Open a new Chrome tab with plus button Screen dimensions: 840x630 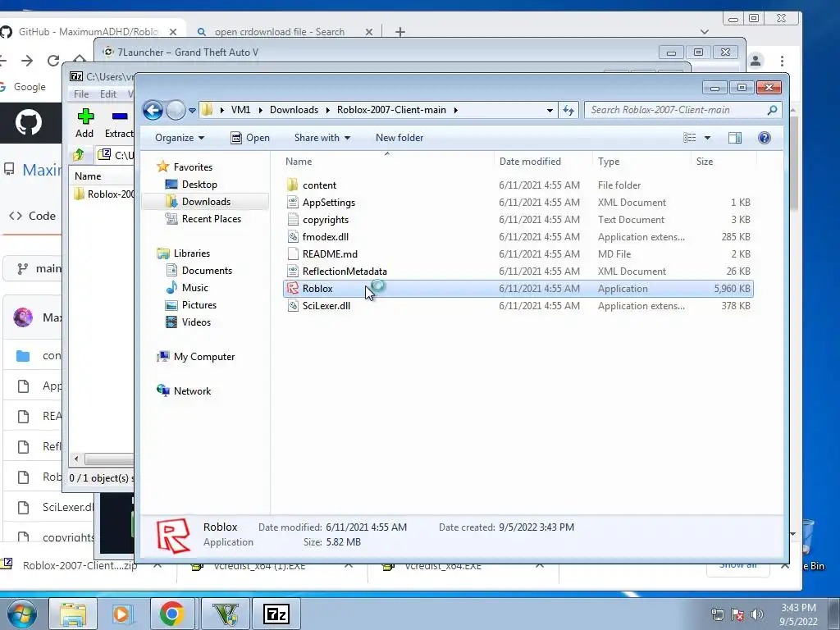[400, 32]
